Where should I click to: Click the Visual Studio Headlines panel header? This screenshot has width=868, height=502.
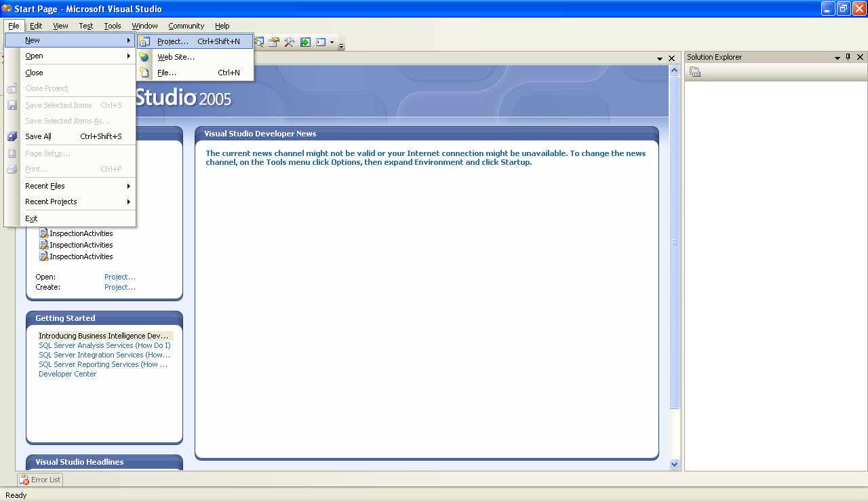point(79,462)
